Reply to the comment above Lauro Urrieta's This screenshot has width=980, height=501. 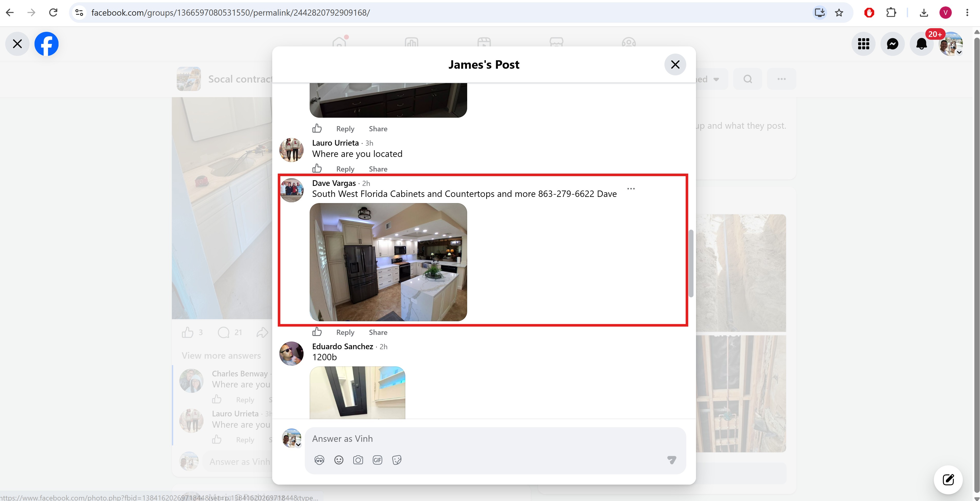coord(345,129)
